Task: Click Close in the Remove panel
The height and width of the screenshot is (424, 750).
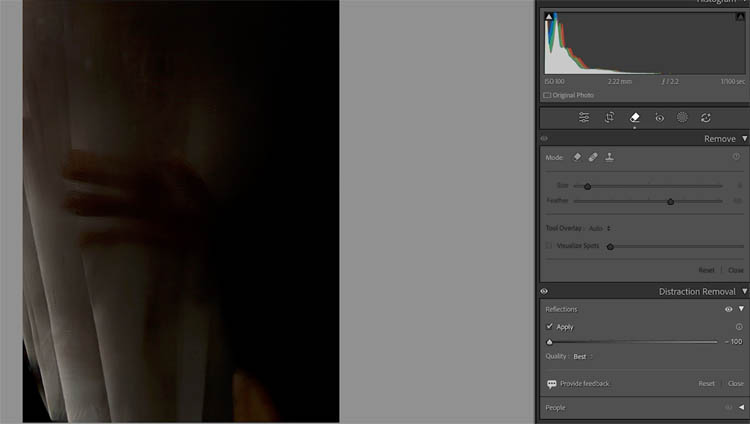Action: pos(736,270)
